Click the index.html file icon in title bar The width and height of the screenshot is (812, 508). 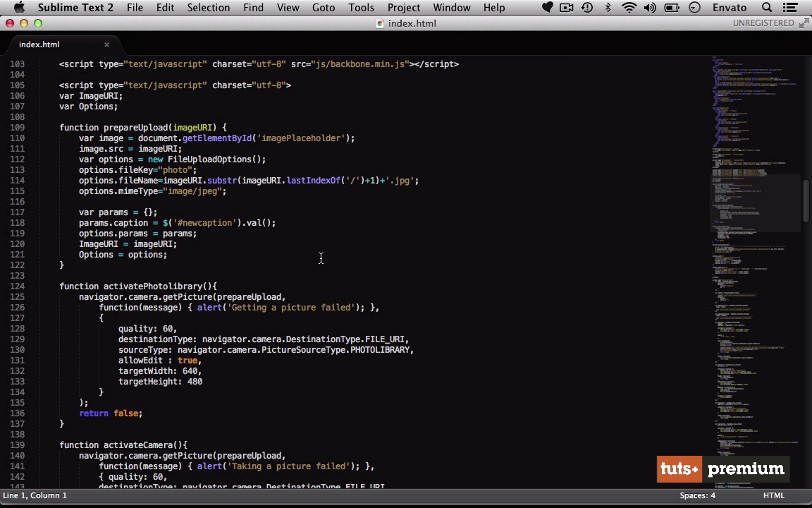click(380, 23)
